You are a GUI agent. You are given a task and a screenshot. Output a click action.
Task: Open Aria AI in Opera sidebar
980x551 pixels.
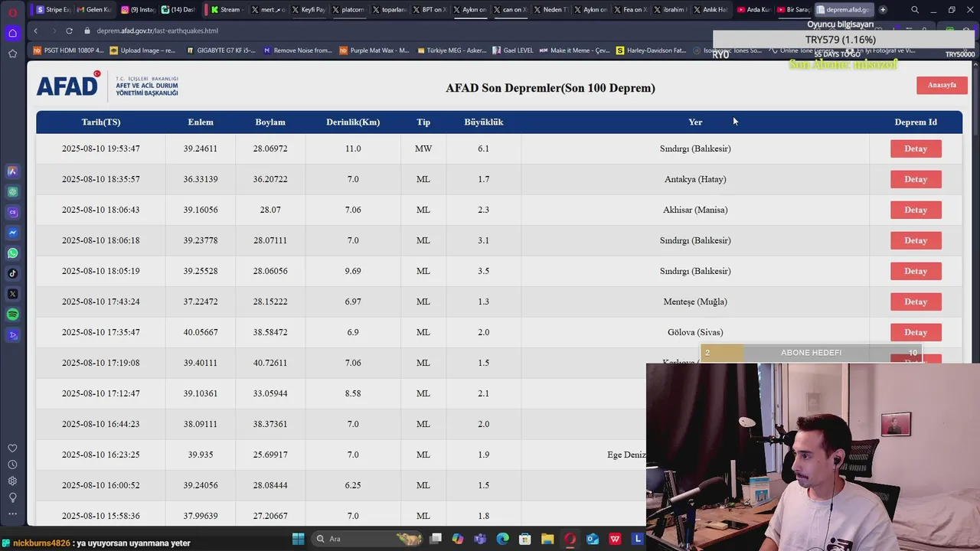(x=12, y=171)
